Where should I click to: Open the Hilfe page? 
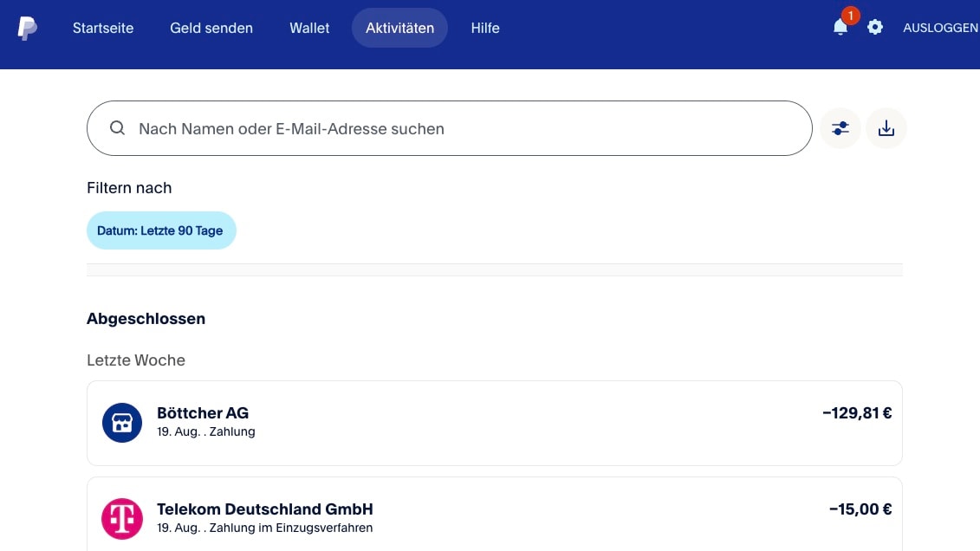(485, 28)
